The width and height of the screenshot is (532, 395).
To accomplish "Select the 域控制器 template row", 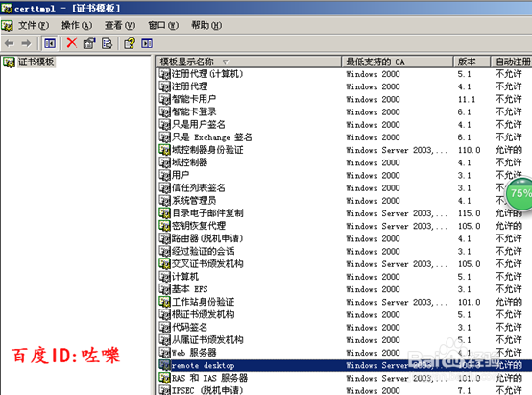I will pyautogui.click(x=190, y=162).
